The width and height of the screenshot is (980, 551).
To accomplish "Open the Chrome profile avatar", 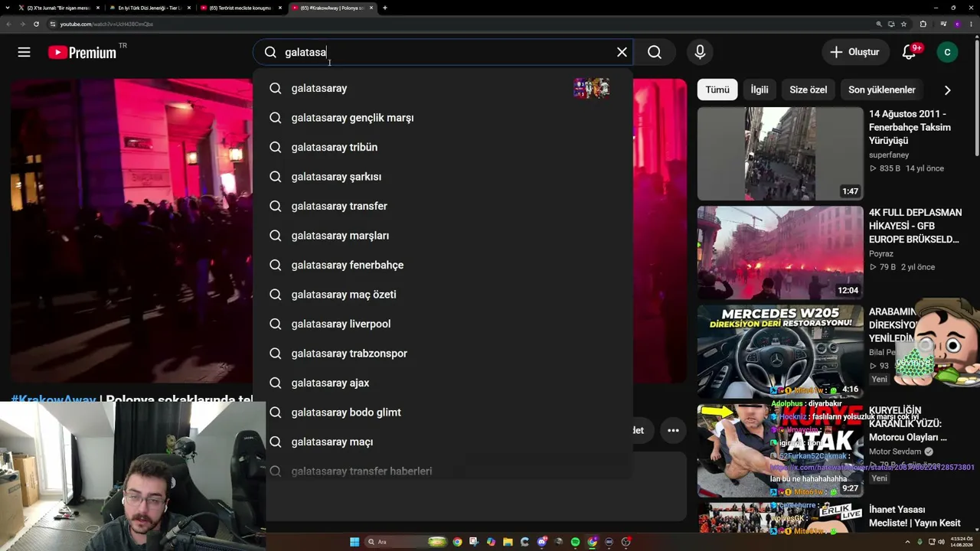I will [957, 24].
